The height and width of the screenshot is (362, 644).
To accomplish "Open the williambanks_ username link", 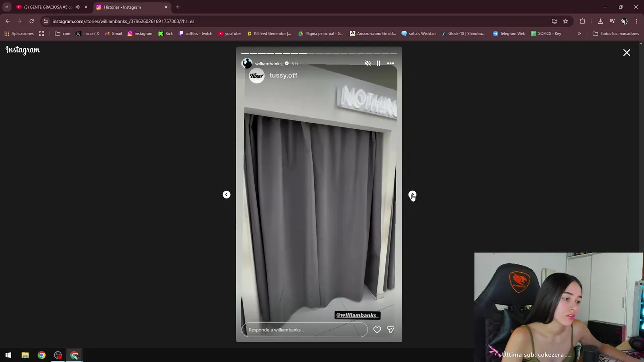I will (x=269, y=64).
